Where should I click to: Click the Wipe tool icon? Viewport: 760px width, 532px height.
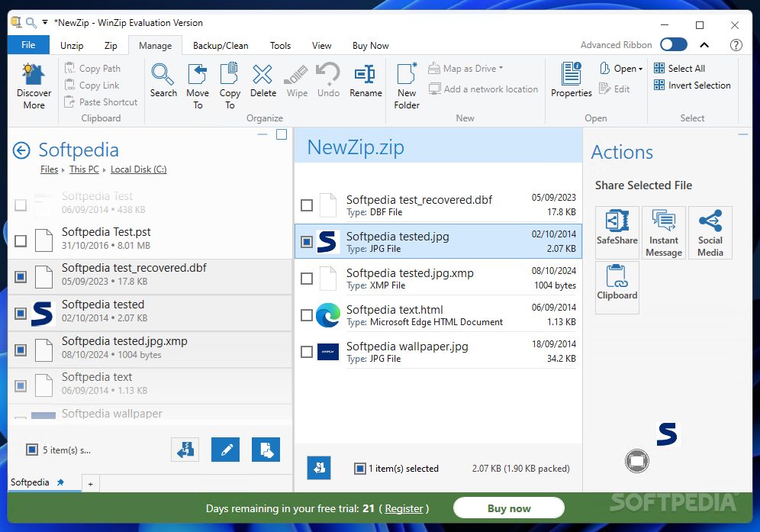tap(297, 80)
